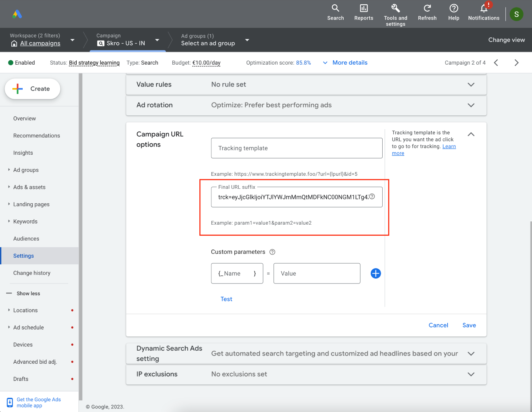Save the campaign URL options

click(469, 325)
